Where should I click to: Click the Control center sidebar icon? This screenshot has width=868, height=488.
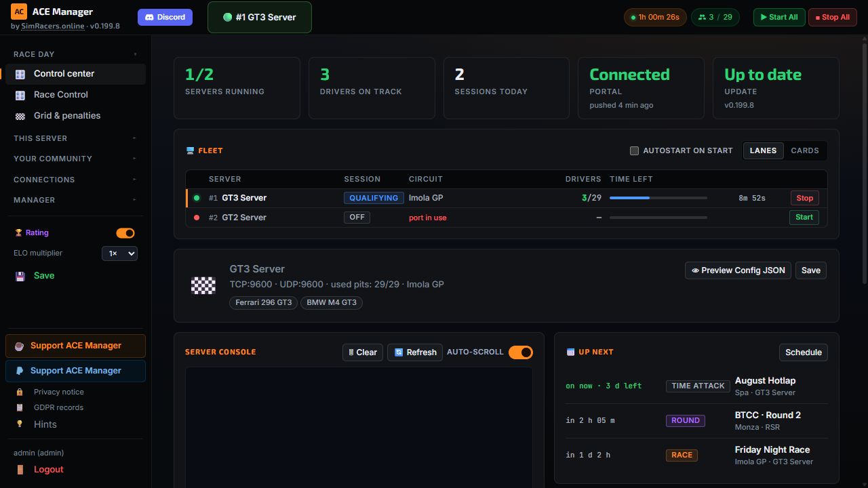(20, 74)
